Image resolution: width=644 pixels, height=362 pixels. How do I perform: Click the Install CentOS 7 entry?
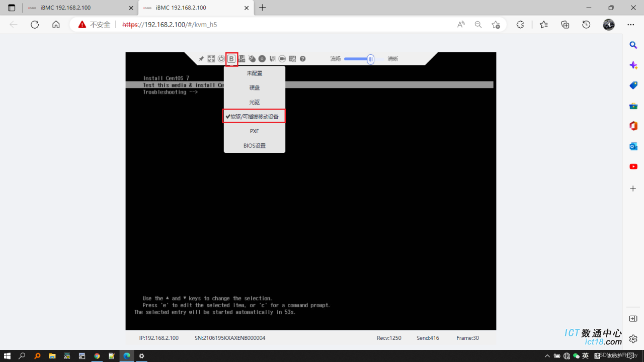166,78
